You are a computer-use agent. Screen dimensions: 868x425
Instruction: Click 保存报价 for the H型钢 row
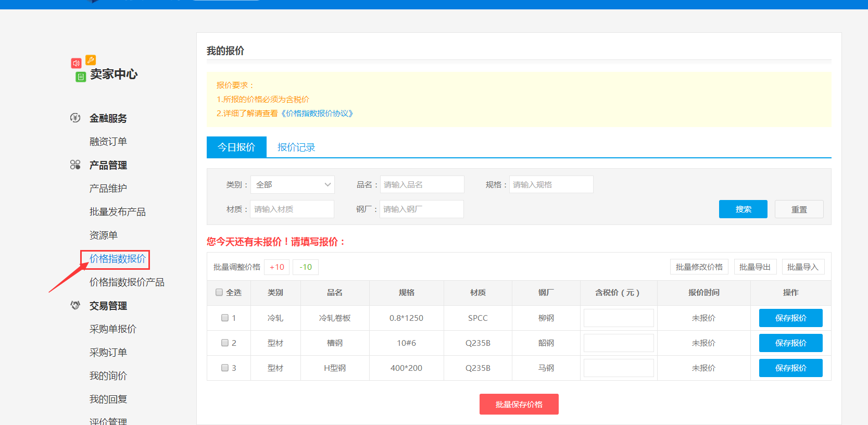(791, 368)
